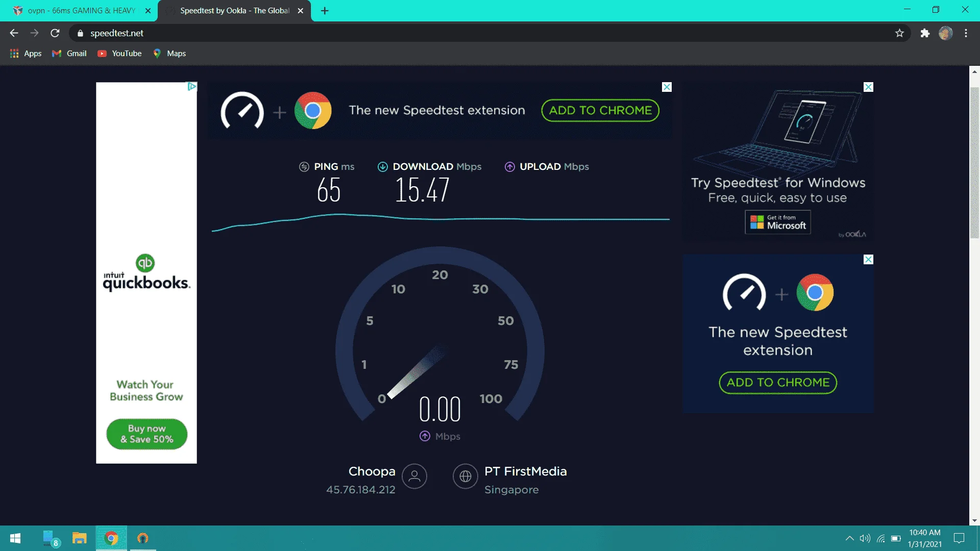Show hidden system tray icons

pyautogui.click(x=849, y=538)
